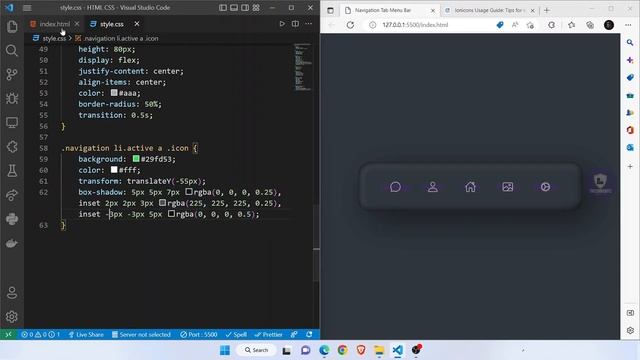Toggle the secondary side bar layout
The height and width of the screenshot is (360, 640).
[245, 8]
